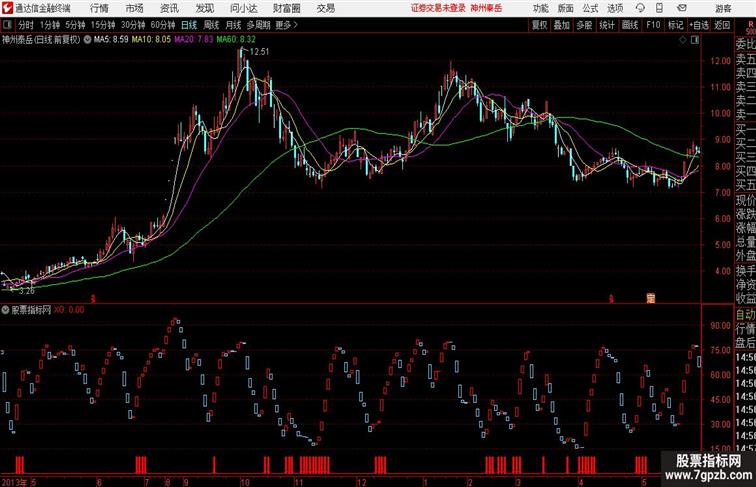756x487 pixels.
Task: Click the MA5: 8.59 value
Action: [111, 40]
